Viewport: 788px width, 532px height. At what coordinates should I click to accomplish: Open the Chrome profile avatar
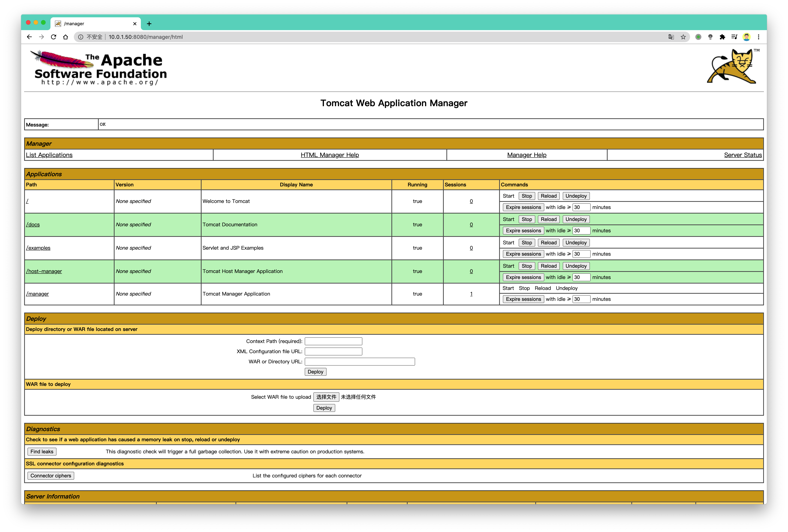click(747, 37)
